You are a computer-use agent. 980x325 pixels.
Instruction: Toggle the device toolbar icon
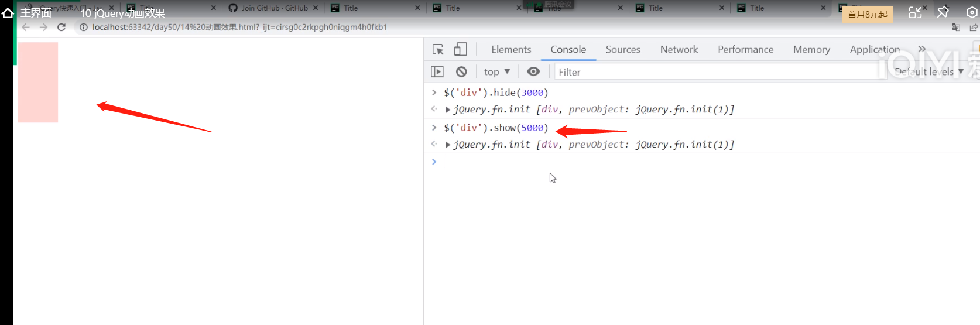click(461, 49)
